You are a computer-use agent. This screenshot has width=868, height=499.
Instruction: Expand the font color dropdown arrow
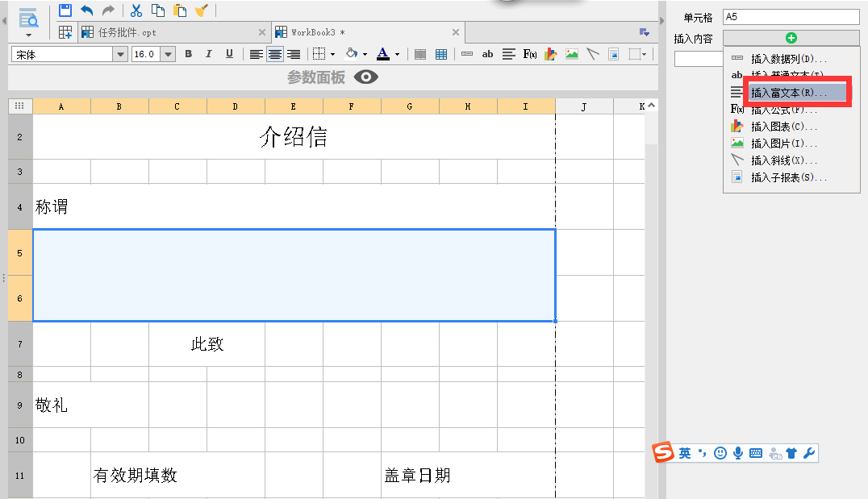[x=397, y=54]
